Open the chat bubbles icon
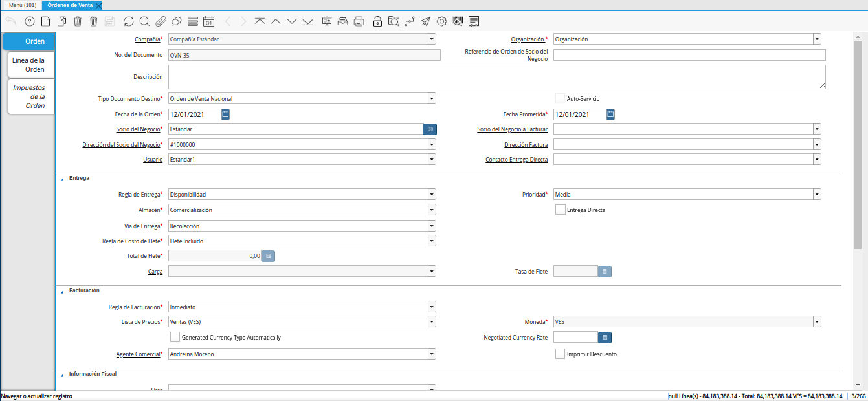Image resolution: width=868 pixels, height=401 pixels. point(176,21)
